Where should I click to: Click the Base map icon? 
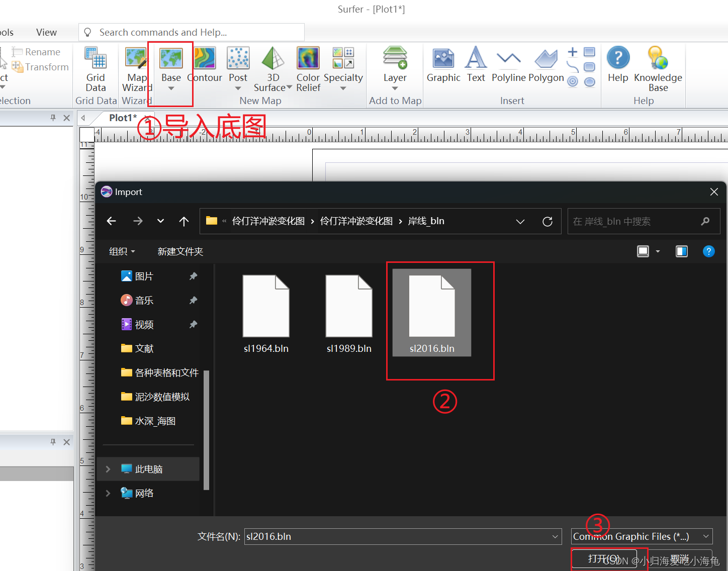(171, 58)
